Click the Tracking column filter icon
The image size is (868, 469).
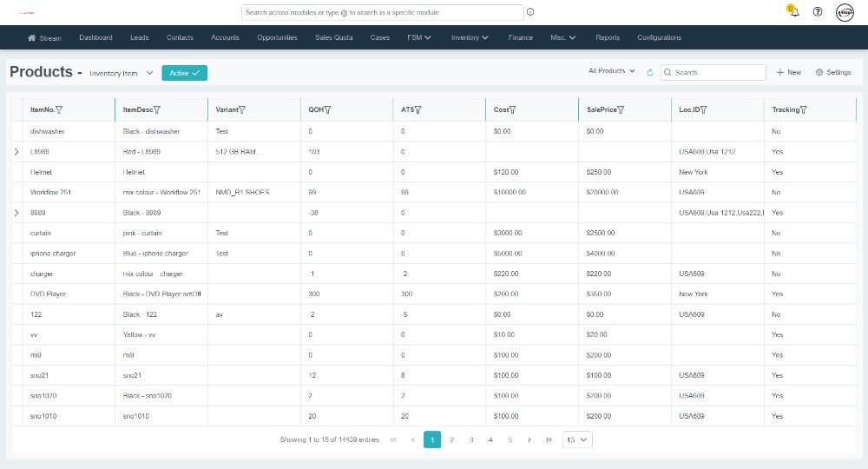pos(804,110)
